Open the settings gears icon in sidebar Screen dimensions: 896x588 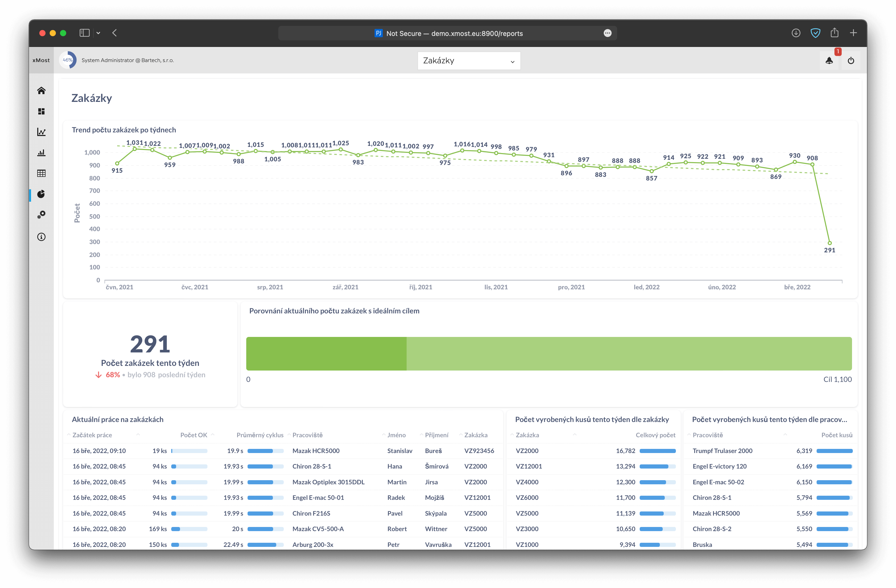[x=41, y=215]
